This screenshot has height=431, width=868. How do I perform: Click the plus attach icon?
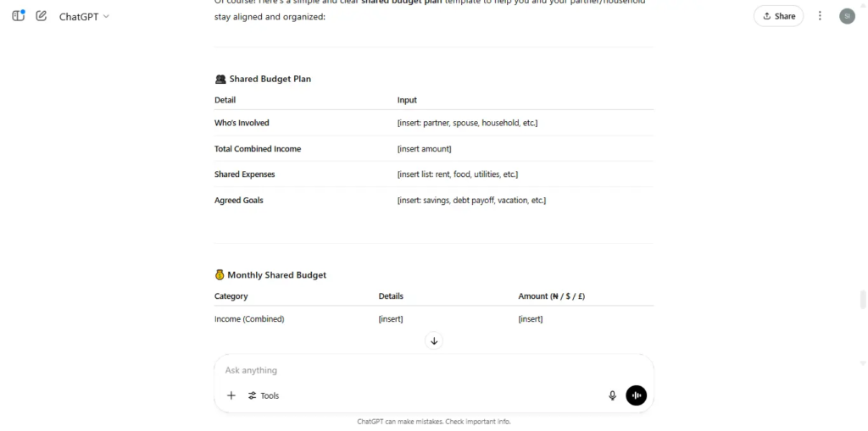coord(231,395)
